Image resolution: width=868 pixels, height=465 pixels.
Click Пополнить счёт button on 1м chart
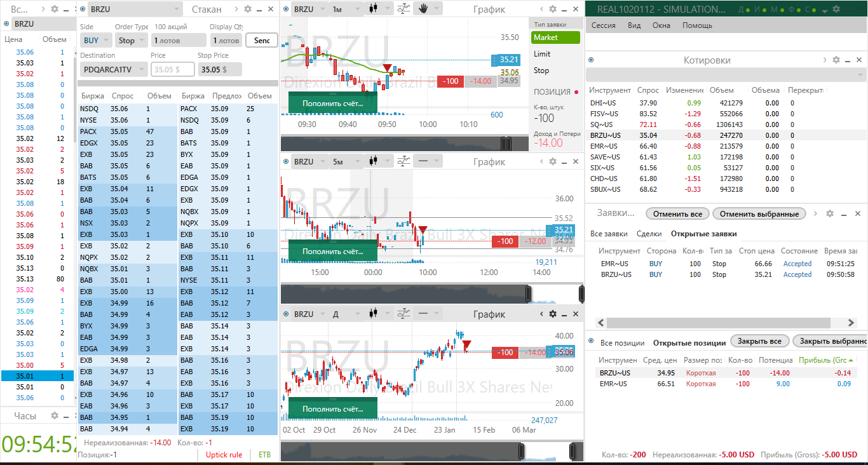[333, 103]
